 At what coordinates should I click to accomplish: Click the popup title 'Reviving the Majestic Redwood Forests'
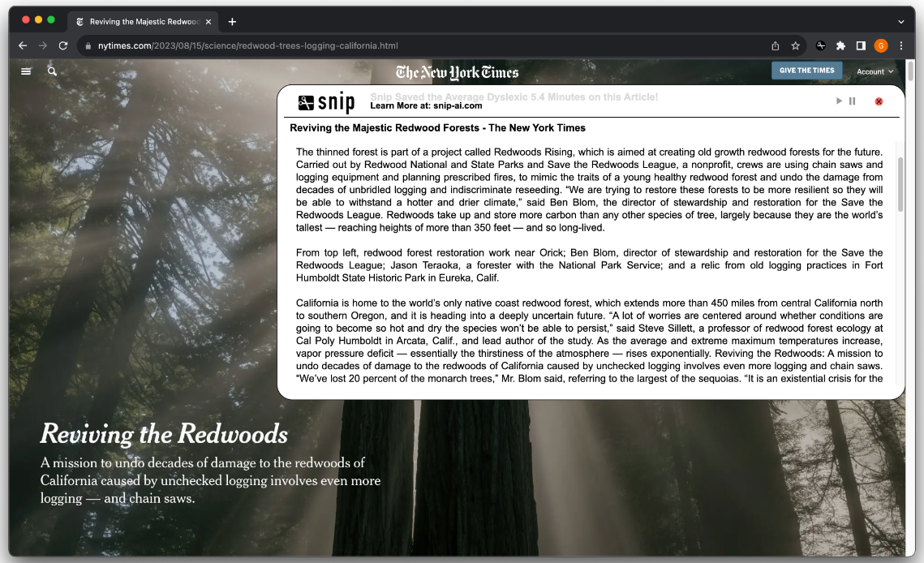(437, 128)
